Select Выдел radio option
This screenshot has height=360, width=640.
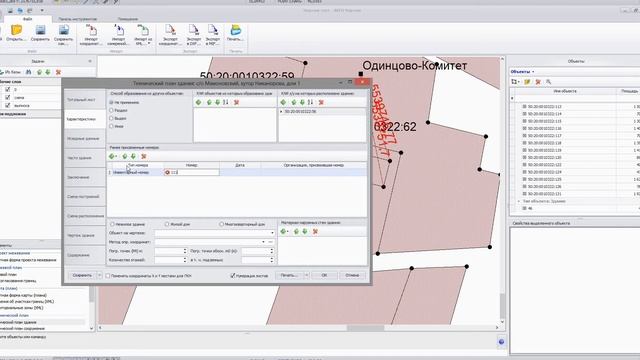click(x=111, y=118)
